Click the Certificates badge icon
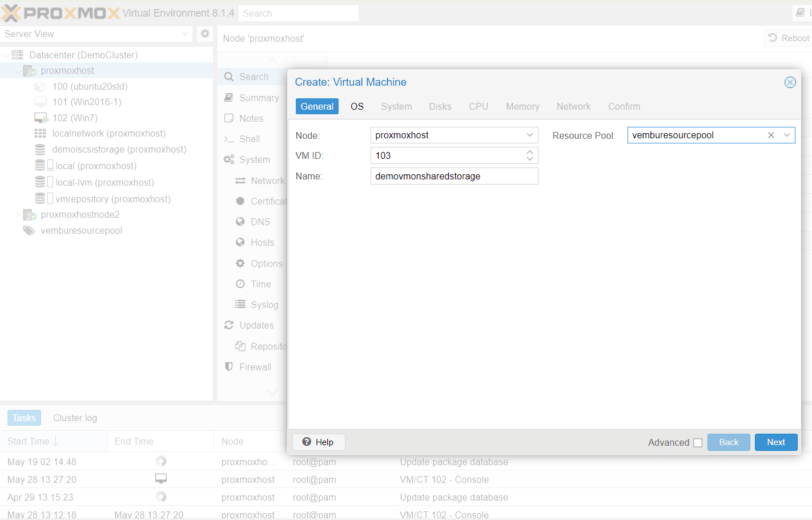The width and height of the screenshot is (812, 520). point(240,201)
